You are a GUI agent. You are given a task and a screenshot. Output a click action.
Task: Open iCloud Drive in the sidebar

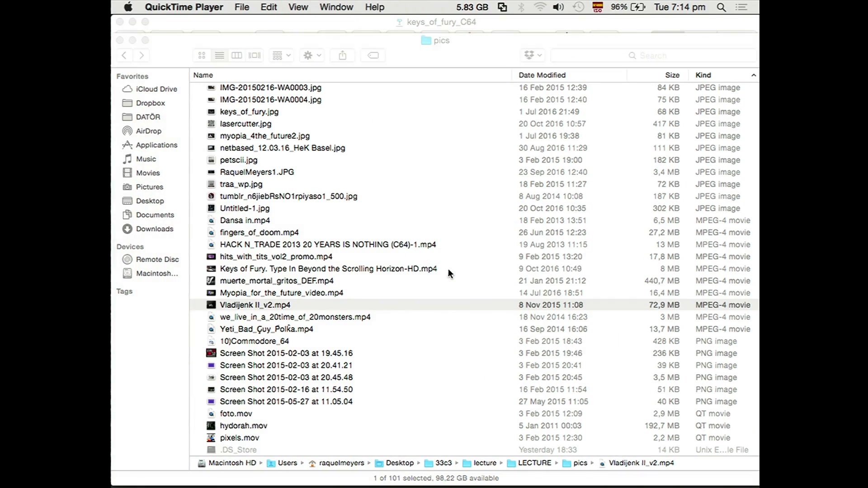click(150, 89)
